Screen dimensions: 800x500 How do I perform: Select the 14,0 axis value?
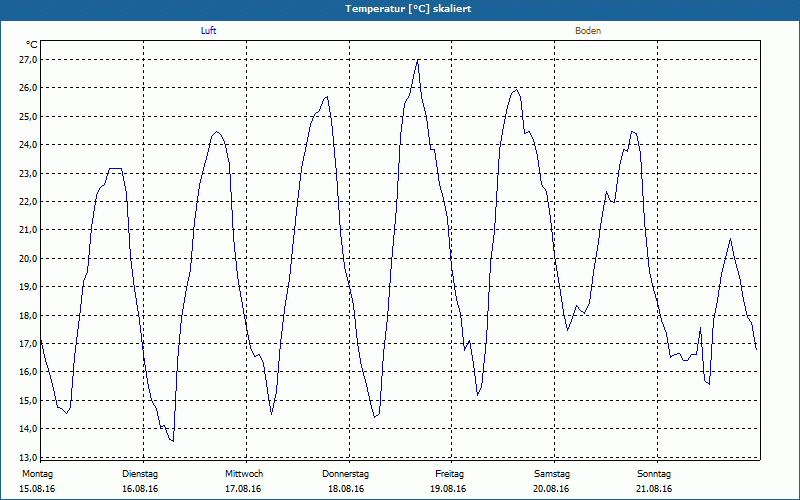(29, 429)
